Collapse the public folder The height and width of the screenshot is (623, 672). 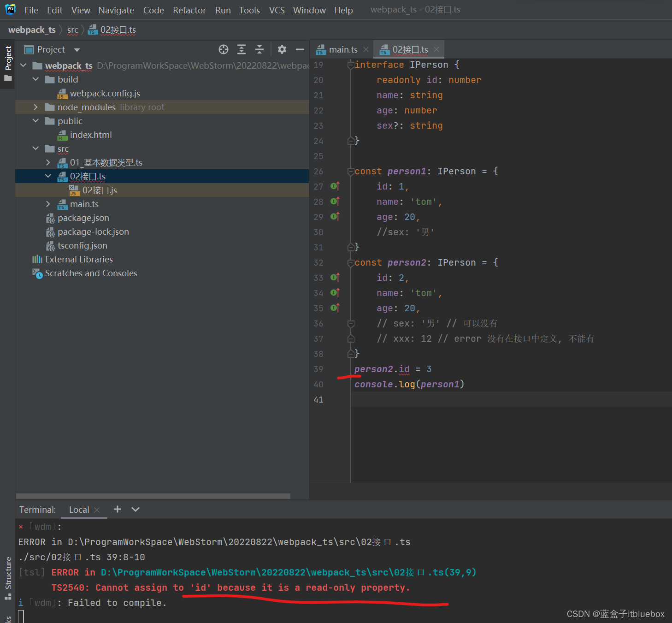coord(35,121)
